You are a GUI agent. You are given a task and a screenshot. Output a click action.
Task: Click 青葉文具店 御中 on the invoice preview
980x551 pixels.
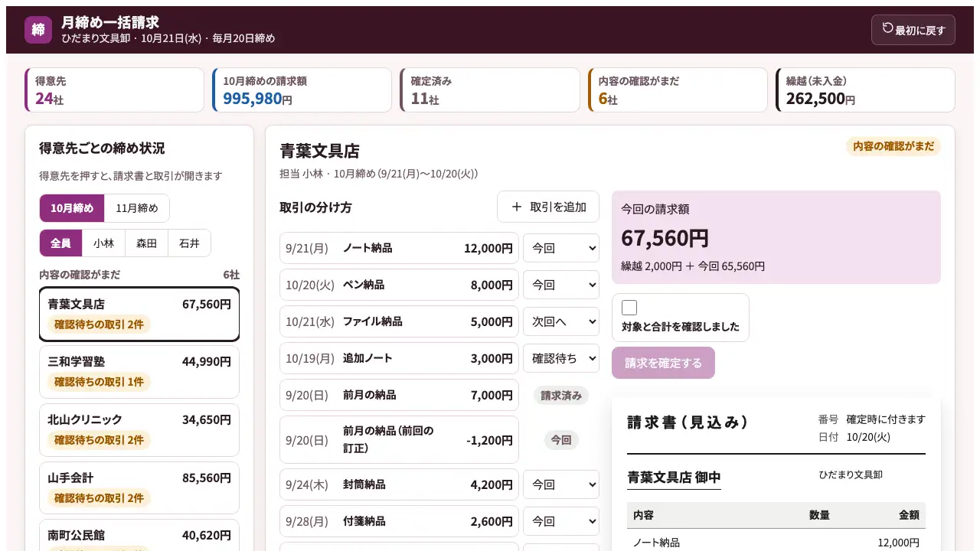[674, 478]
